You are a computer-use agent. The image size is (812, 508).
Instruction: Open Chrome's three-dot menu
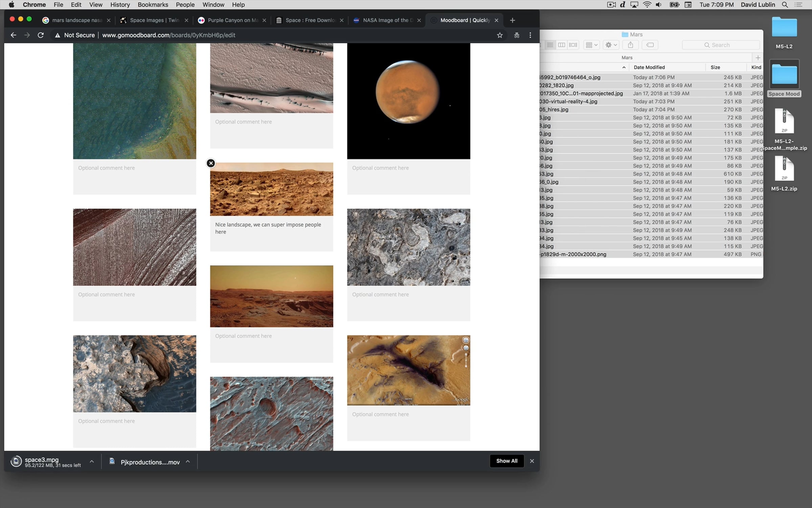pos(530,35)
